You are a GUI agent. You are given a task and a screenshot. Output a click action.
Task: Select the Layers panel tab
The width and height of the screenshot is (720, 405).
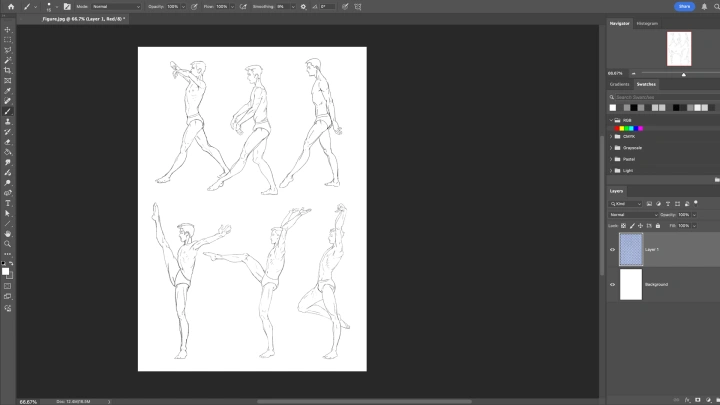click(x=616, y=191)
